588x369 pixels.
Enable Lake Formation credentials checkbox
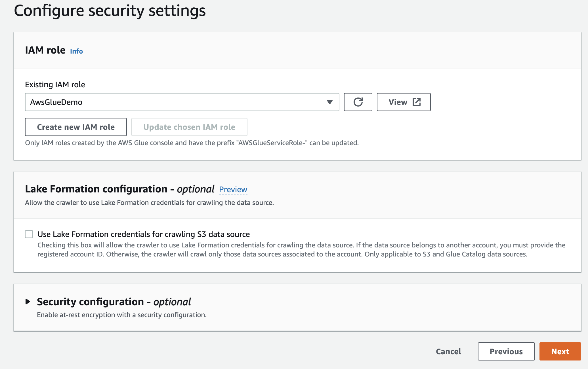[29, 234]
